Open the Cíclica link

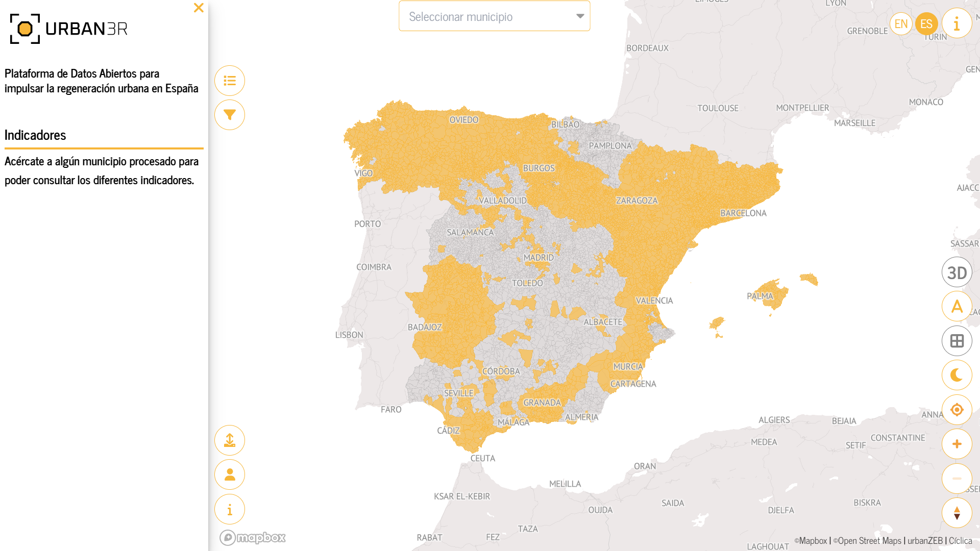(x=960, y=541)
